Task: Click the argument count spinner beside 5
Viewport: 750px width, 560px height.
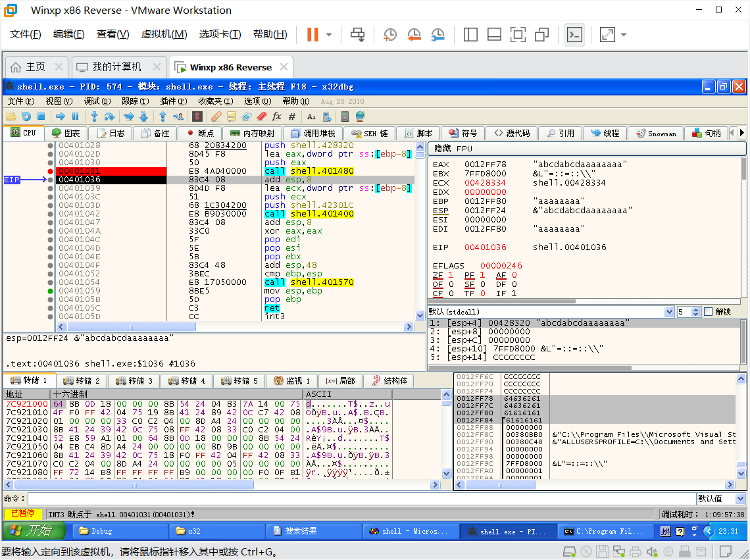Action: [x=696, y=312]
